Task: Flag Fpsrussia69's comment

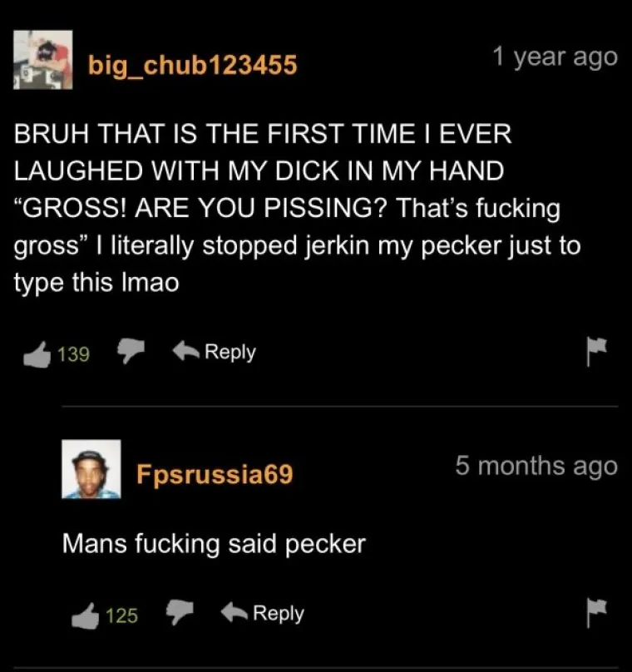Action: [x=596, y=613]
